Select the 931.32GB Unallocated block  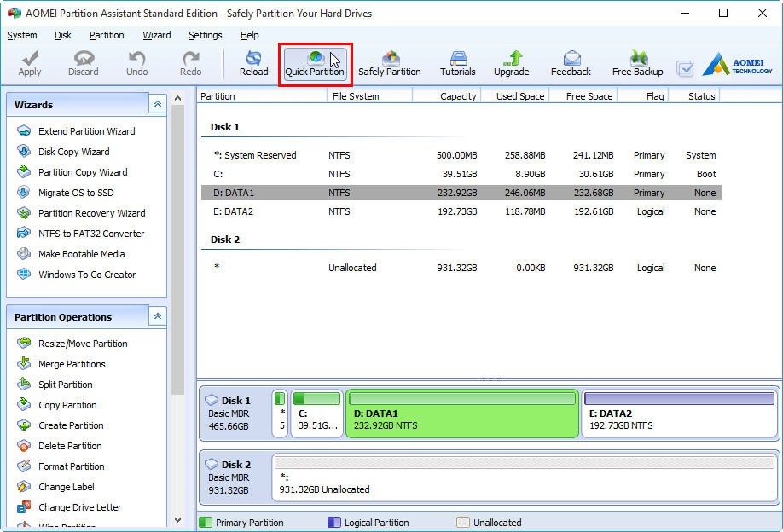tap(525, 477)
